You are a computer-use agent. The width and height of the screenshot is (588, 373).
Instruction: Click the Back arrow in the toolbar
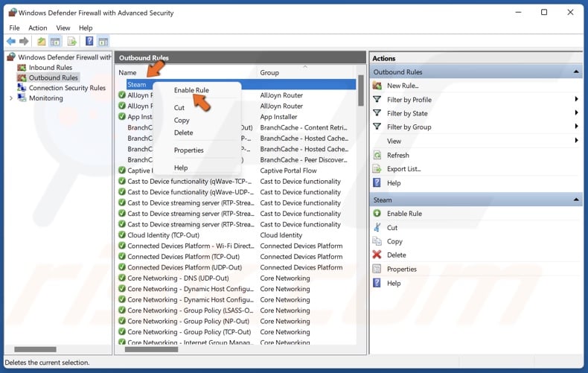click(11, 42)
